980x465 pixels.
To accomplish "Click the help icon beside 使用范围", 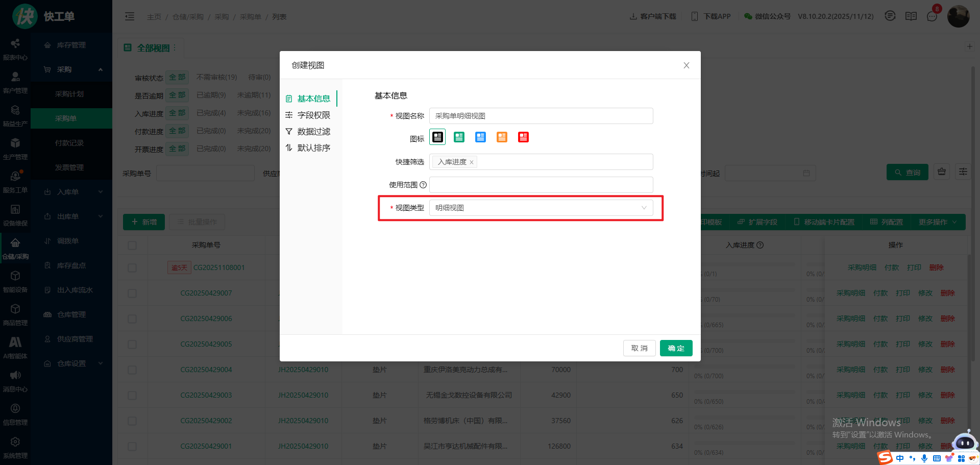I will (x=423, y=185).
